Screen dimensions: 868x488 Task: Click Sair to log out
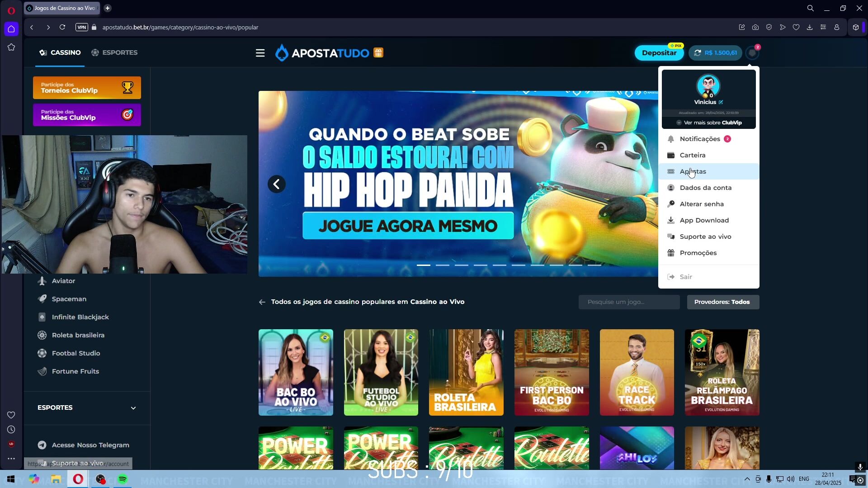coord(708,277)
